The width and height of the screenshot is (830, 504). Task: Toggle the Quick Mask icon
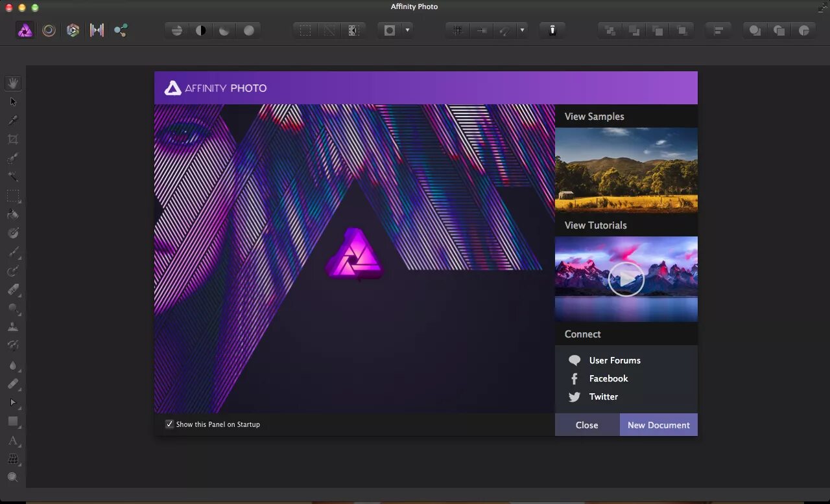[390, 30]
